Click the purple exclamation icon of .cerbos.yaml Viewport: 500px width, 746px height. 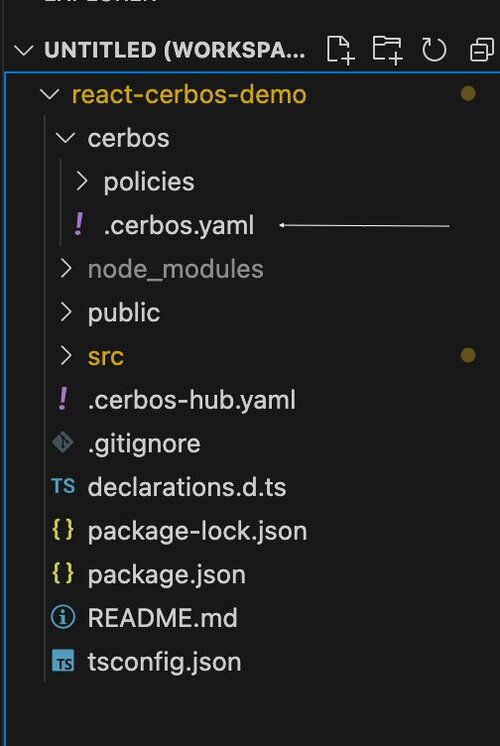click(x=79, y=225)
